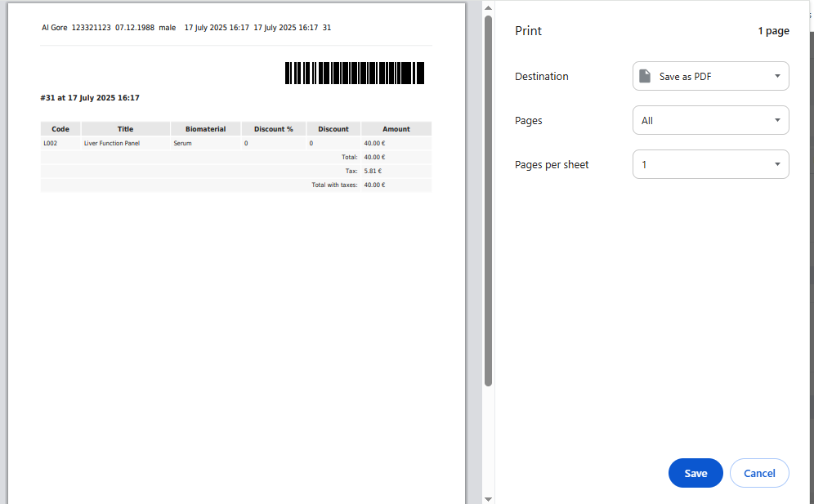Click the Tax value 5.81 €
The image size is (814, 504).
373,171
